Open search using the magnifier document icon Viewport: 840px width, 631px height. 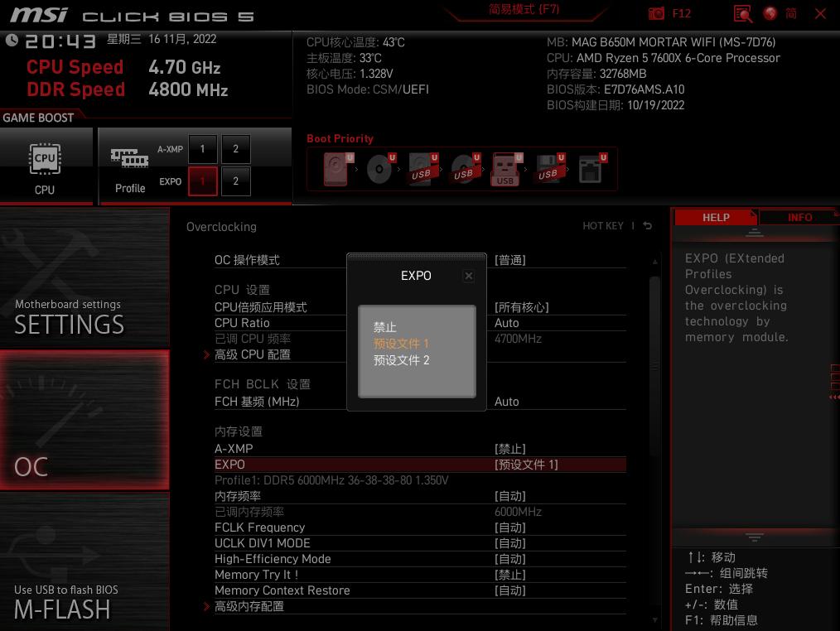click(x=742, y=14)
